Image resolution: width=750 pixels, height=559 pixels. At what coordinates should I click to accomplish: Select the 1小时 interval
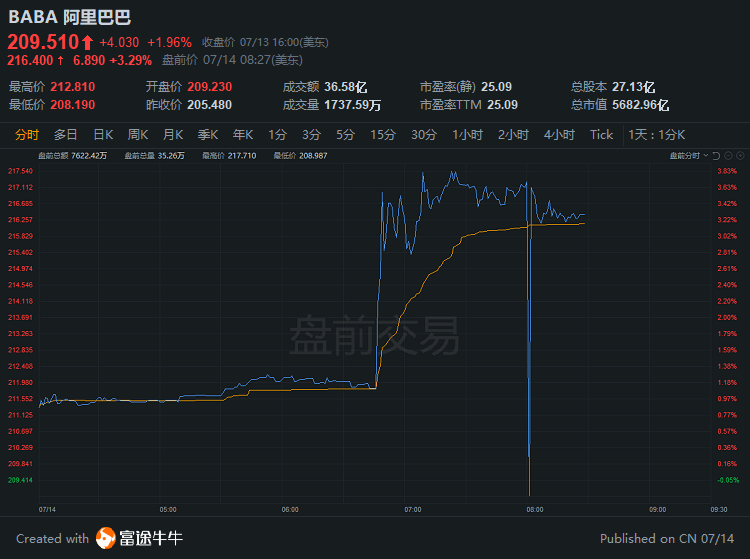tap(467, 135)
